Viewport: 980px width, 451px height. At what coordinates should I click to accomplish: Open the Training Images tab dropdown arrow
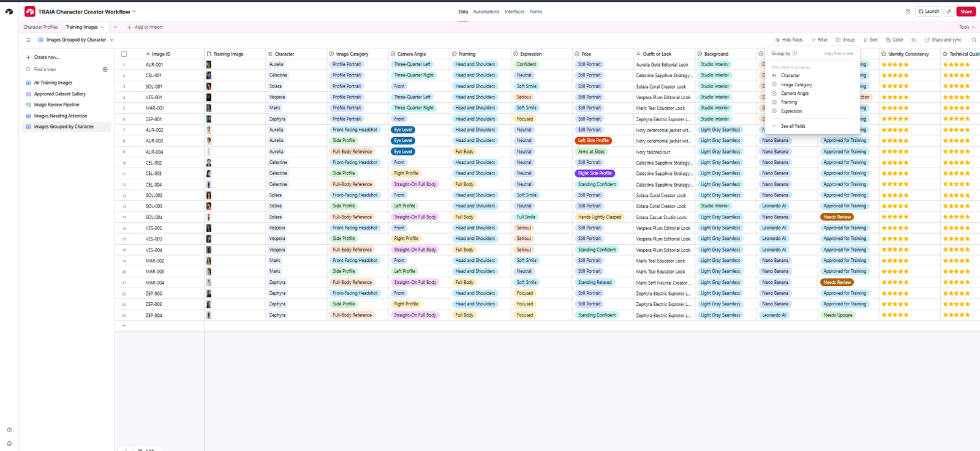pos(102,27)
